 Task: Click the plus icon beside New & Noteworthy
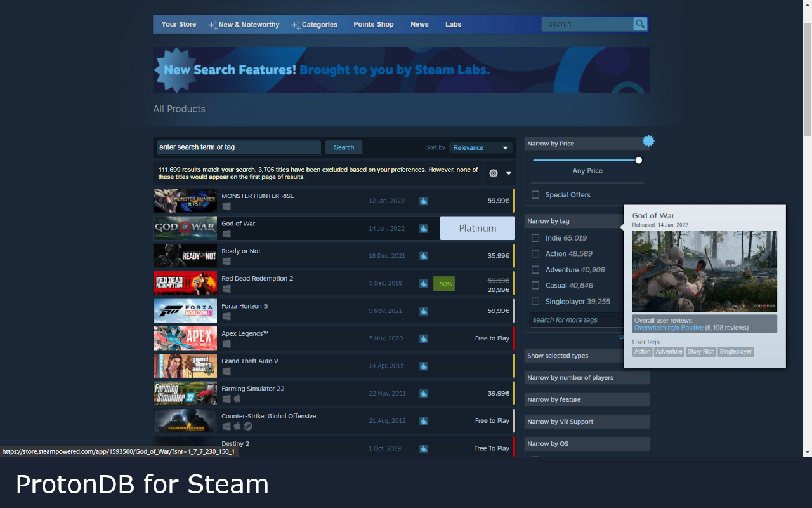(x=213, y=25)
